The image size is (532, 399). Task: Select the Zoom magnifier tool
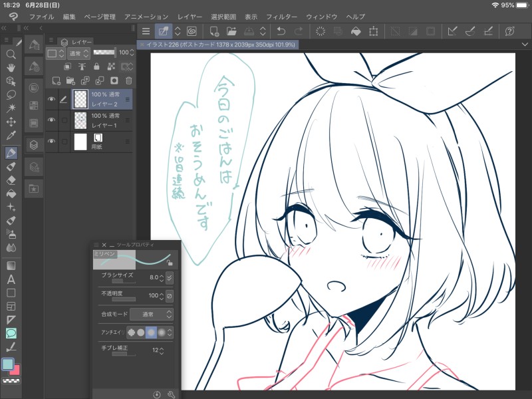tap(11, 55)
